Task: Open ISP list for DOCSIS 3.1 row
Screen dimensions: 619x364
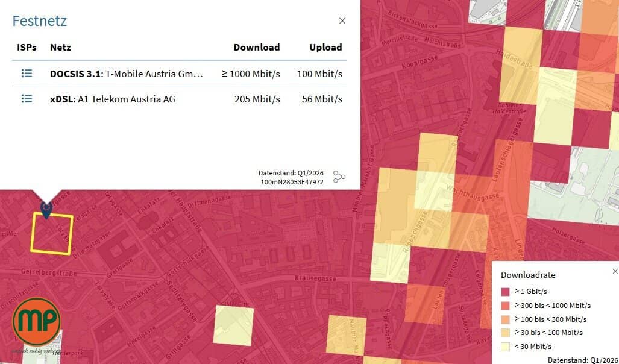Action: (x=27, y=74)
